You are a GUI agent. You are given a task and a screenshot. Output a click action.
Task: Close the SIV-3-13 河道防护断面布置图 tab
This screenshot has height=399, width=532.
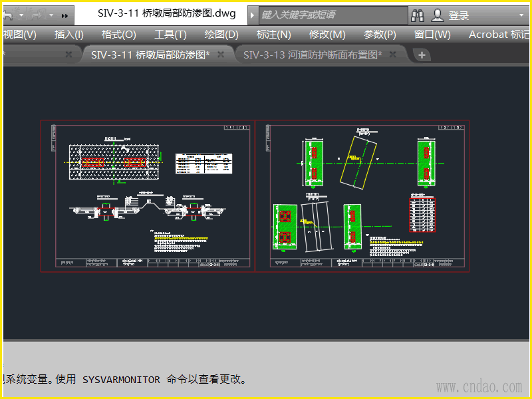[x=393, y=55]
